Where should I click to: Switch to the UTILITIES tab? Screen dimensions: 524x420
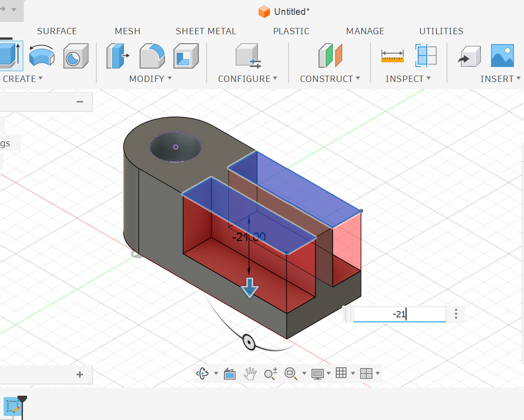click(x=441, y=31)
